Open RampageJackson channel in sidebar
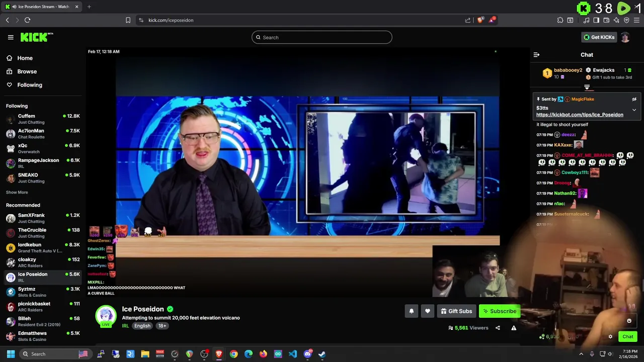Viewport: 644px width, 362px height. point(43,163)
